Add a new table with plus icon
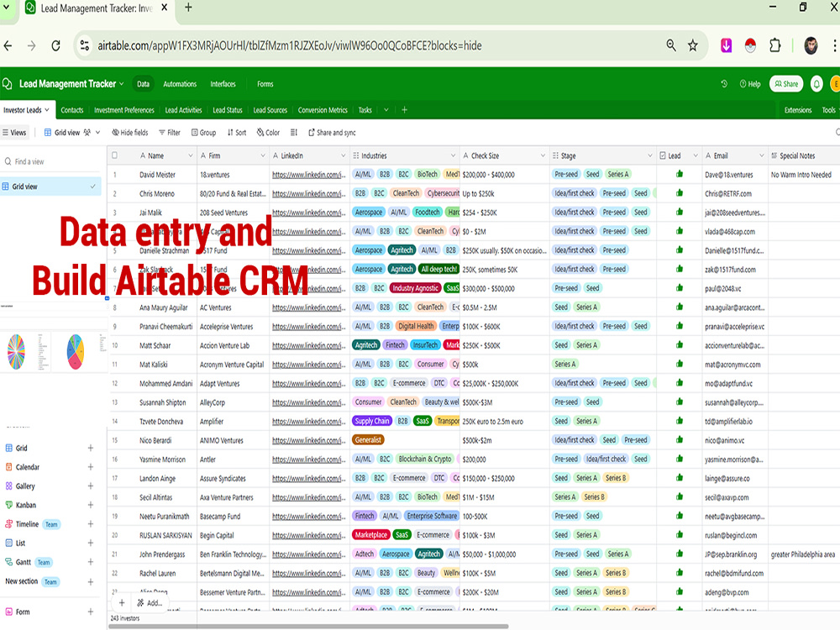 (405, 110)
